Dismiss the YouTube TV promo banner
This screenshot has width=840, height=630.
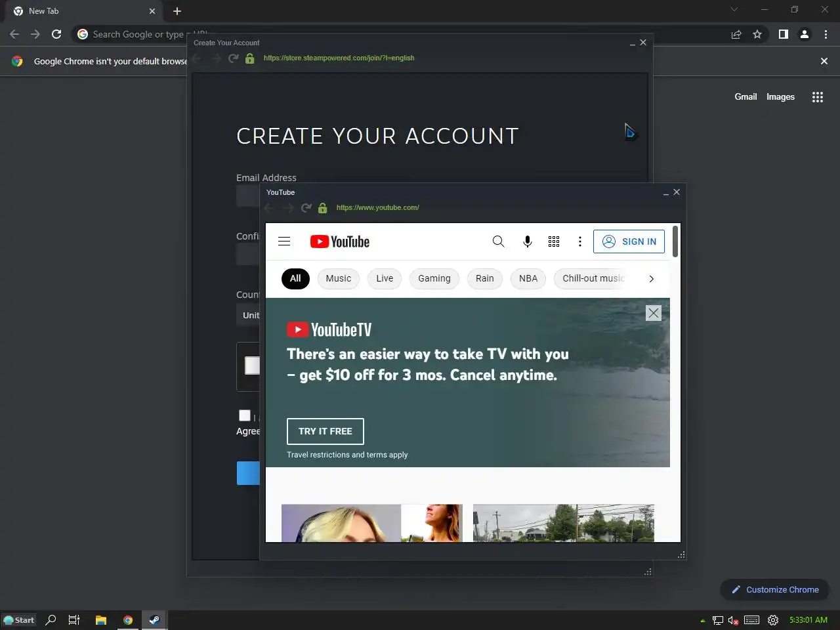(x=653, y=313)
